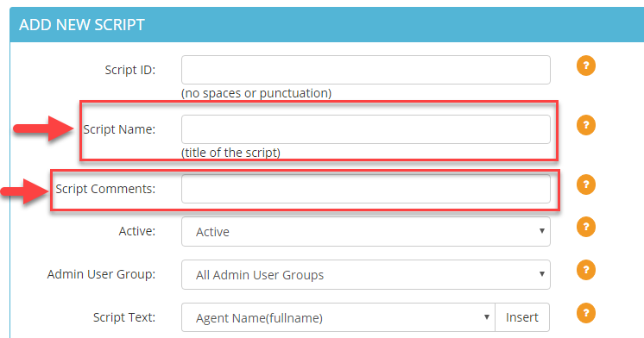This screenshot has width=644, height=338.
Task: Select the Script Comments label
Action: [105, 189]
